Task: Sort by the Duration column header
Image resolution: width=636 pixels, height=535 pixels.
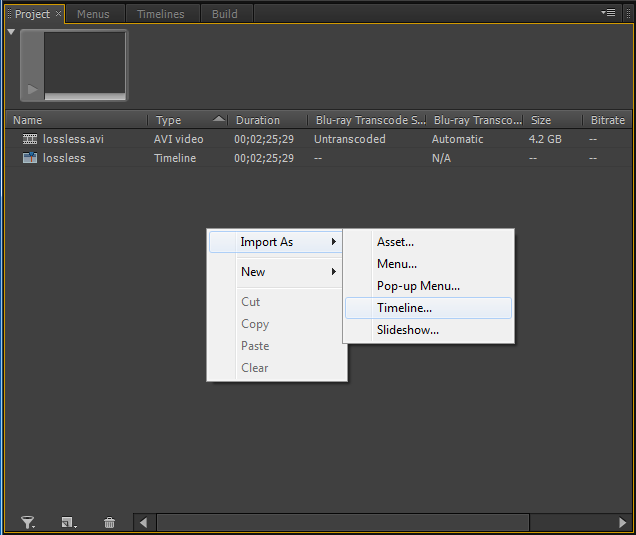Action: [x=268, y=120]
